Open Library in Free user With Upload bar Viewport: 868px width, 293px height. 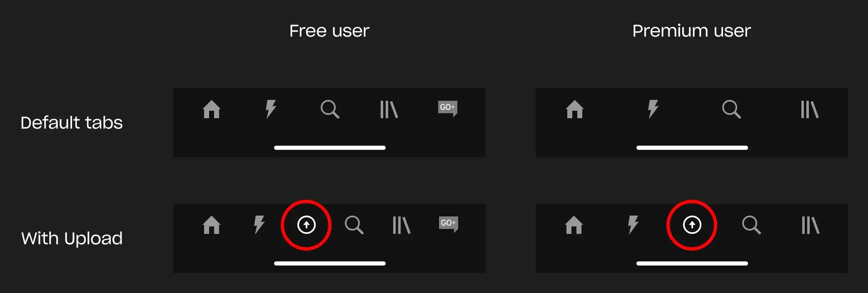[x=402, y=225]
